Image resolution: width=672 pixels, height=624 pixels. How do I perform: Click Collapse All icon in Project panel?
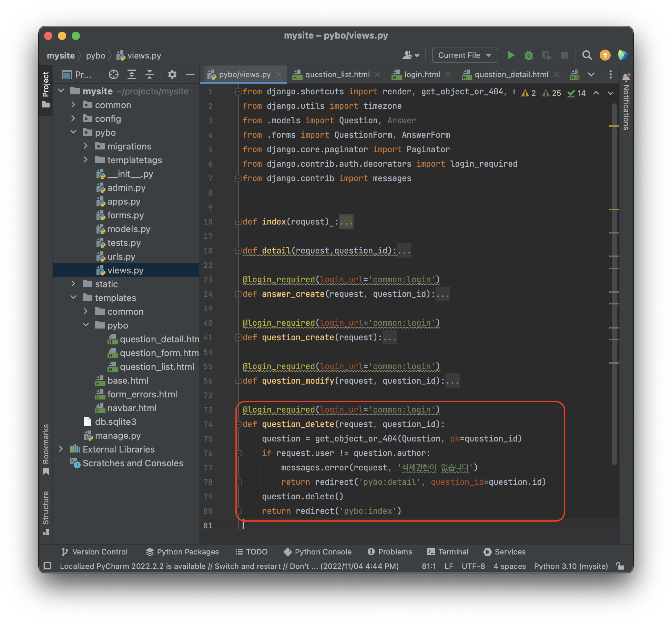pyautogui.click(x=149, y=74)
